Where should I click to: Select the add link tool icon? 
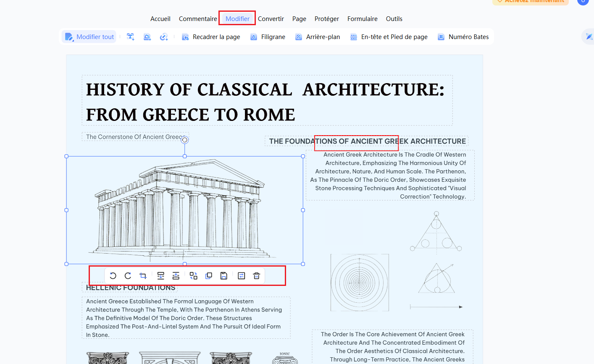[x=164, y=37]
